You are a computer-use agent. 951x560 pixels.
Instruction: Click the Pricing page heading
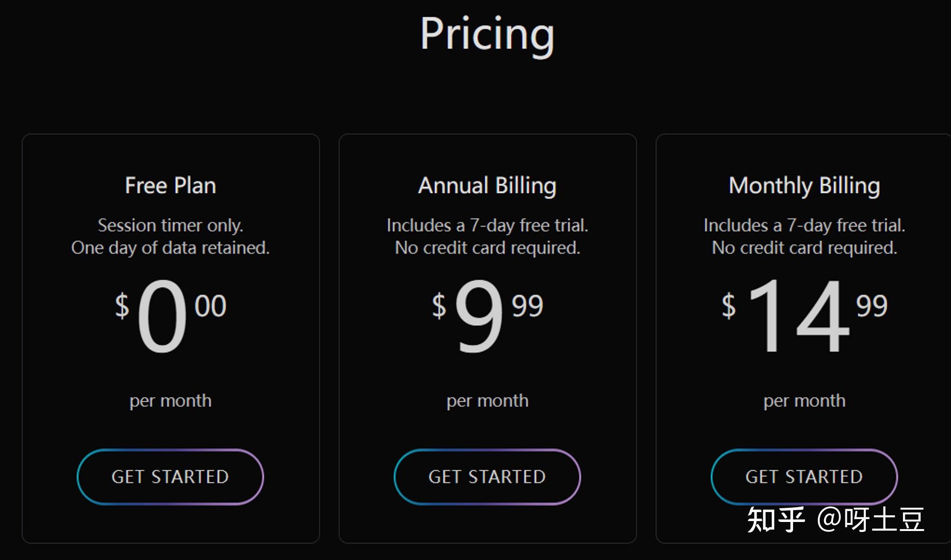point(487,33)
